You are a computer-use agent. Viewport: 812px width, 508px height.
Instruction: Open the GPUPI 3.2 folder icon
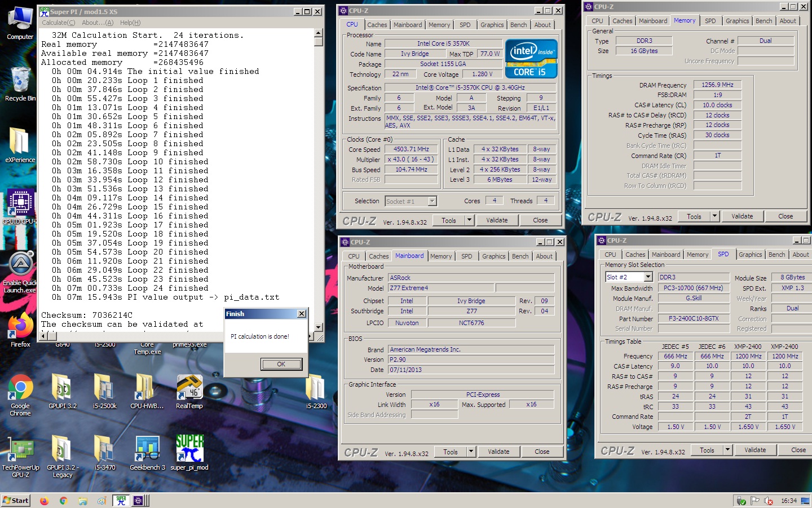[x=62, y=391]
